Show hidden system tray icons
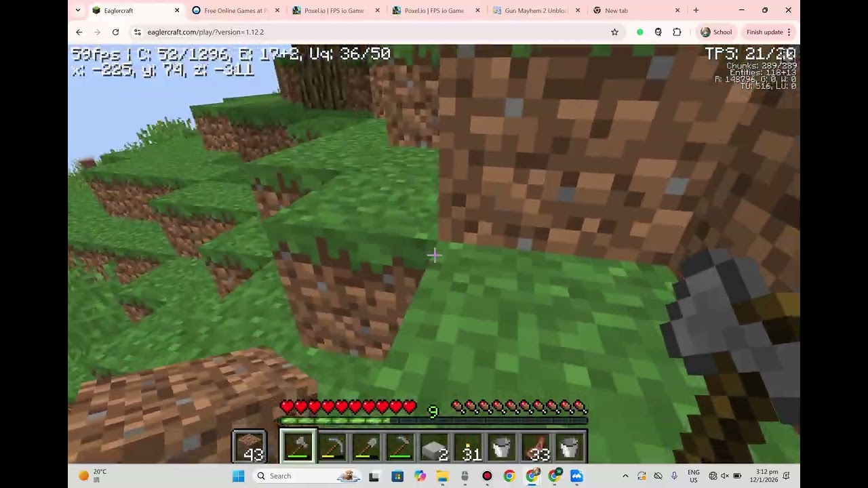This screenshot has height=488, width=868. click(625, 476)
